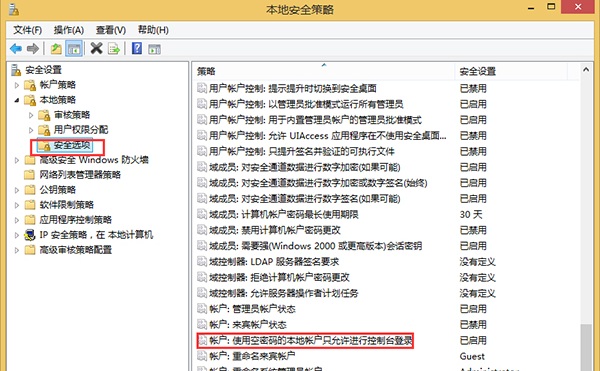Select policy 用户帐户控制: 提示提升时切换到安全桌面
The height and width of the screenshot is (371, 600).
coord(293,88)
